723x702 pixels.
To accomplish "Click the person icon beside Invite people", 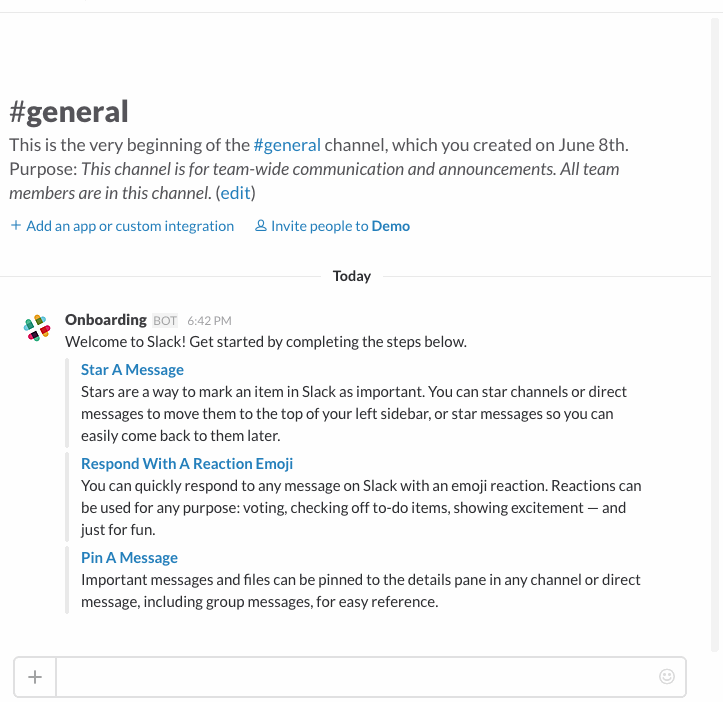I will (x=261, y=226).
